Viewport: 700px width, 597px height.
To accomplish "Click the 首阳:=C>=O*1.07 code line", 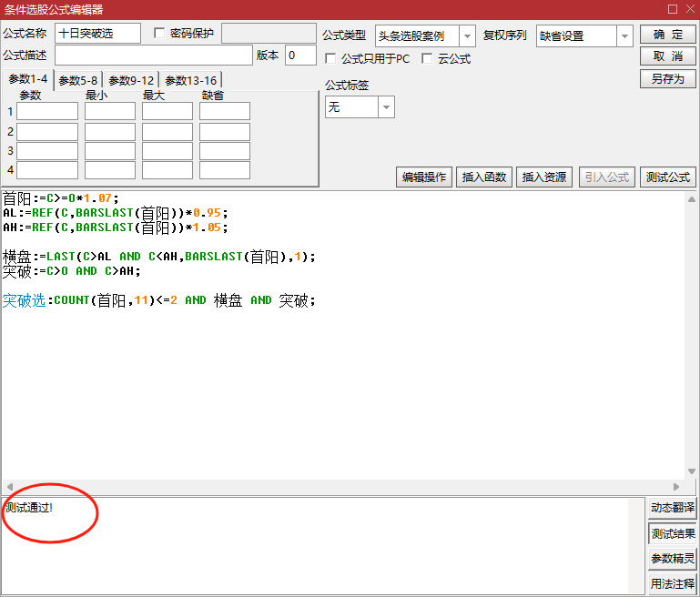I will [60, 198].
